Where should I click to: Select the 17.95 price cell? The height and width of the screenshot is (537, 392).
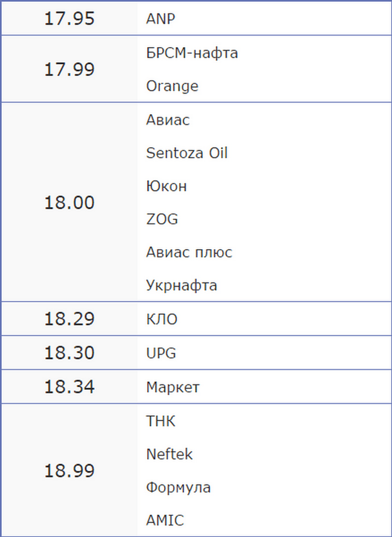pyautogui.click(x=69, y=19)
